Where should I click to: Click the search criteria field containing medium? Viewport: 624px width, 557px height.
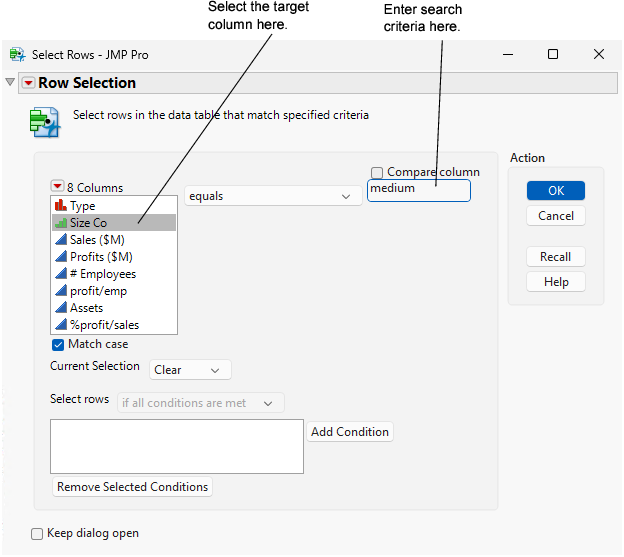pos(419,191)
